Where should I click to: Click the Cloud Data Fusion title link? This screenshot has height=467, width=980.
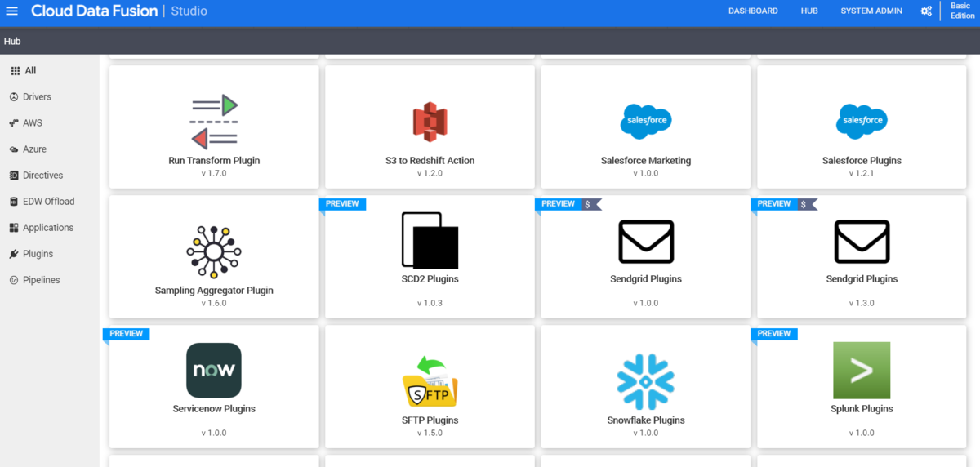coord(94,11)
